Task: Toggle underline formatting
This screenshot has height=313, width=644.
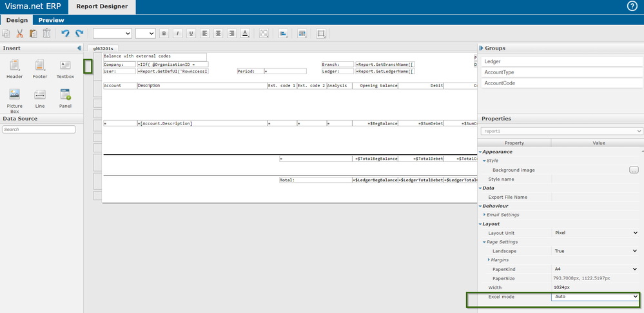Action: coord(191,34)
